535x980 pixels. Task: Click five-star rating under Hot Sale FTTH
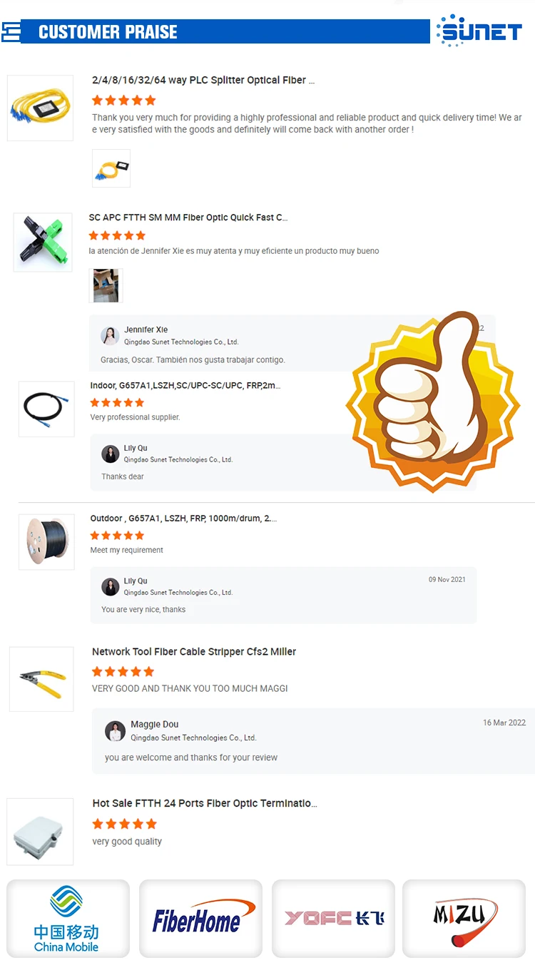(124, 824)
